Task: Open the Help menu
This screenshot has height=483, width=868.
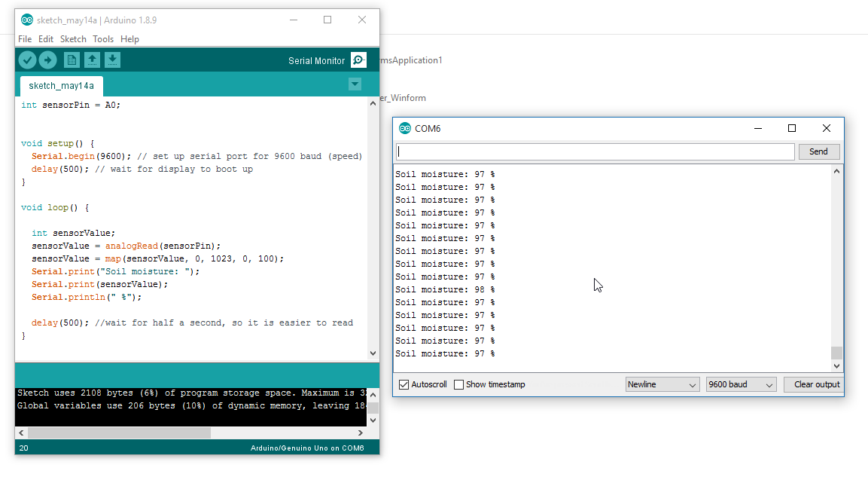Action: (x=129, y=38)
